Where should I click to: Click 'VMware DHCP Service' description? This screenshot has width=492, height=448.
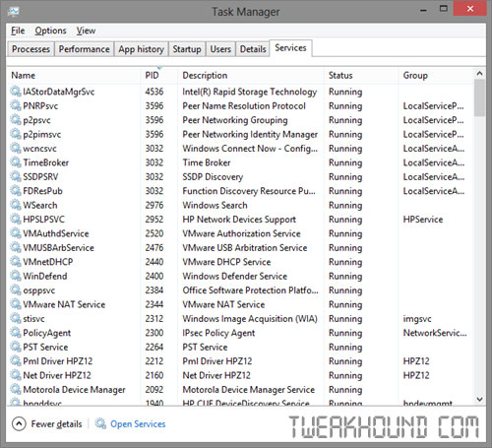(x=226, y=262)
